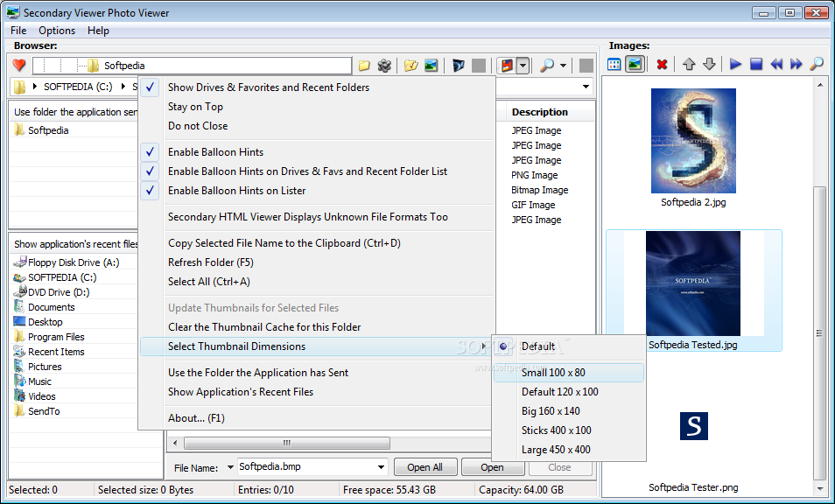The image size is (835, 504).
Task: Click the blue rewind double-arrow icon
Action: pyautogui.click(x=776, y=65)
